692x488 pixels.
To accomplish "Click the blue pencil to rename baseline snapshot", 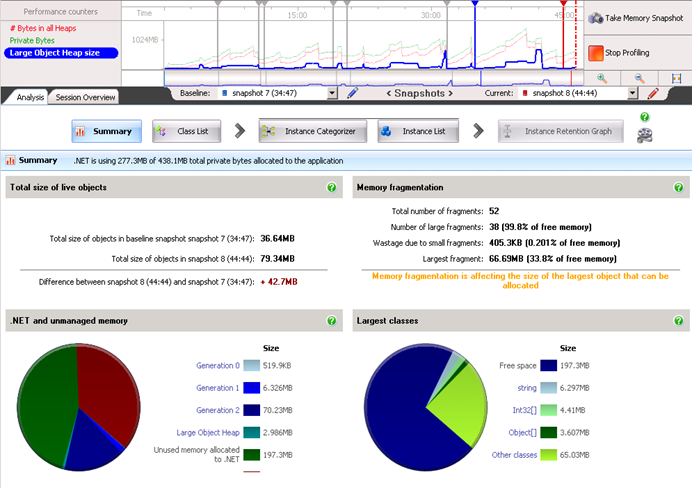I will coord(352,93).
